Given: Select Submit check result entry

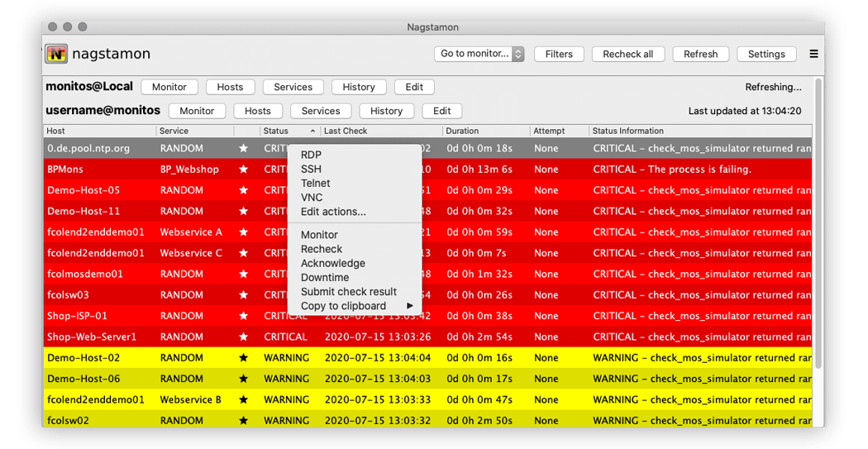Looking at the screenshot, I should click(349, 292).
